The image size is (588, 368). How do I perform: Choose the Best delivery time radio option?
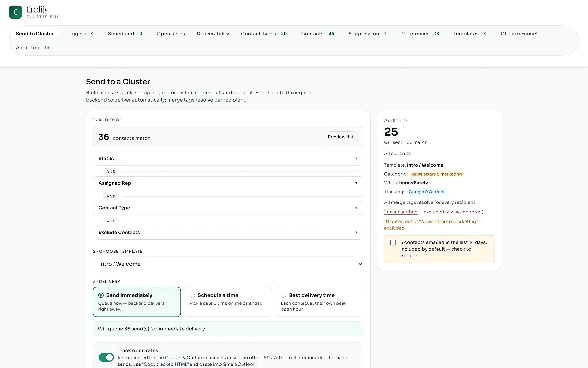coord(319,302)
